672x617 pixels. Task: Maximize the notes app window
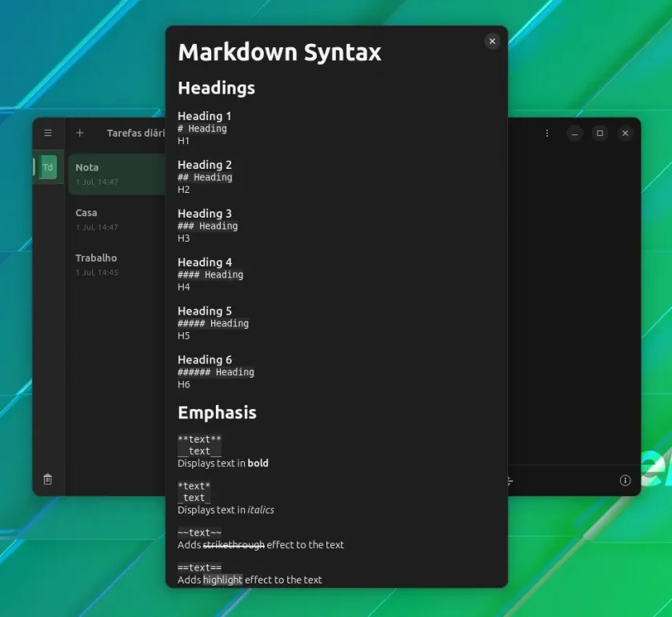[x=599, y=134]
